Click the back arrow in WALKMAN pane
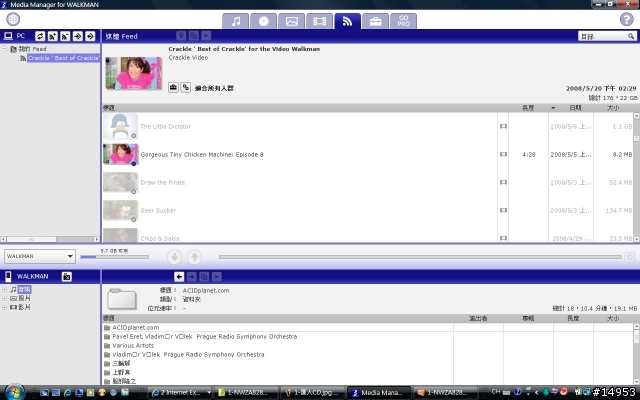The width and height of the screenshot is (640, 400). 179,277
